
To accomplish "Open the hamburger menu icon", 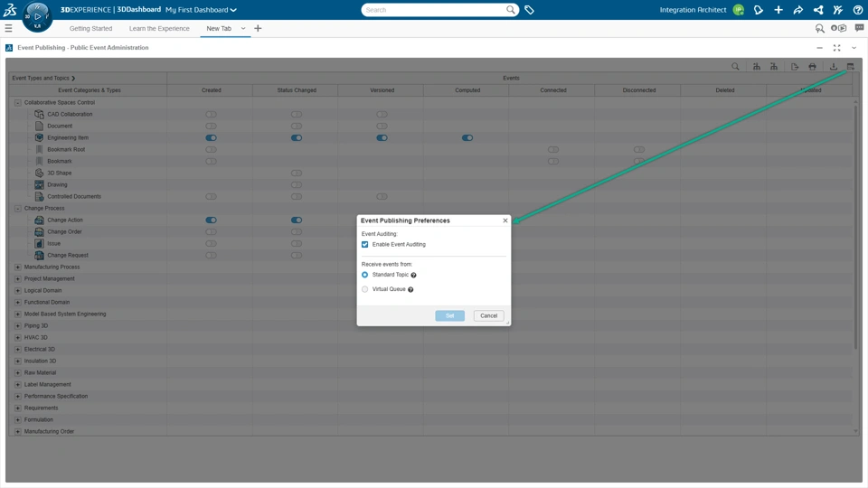I will click(x=8, y=29).
